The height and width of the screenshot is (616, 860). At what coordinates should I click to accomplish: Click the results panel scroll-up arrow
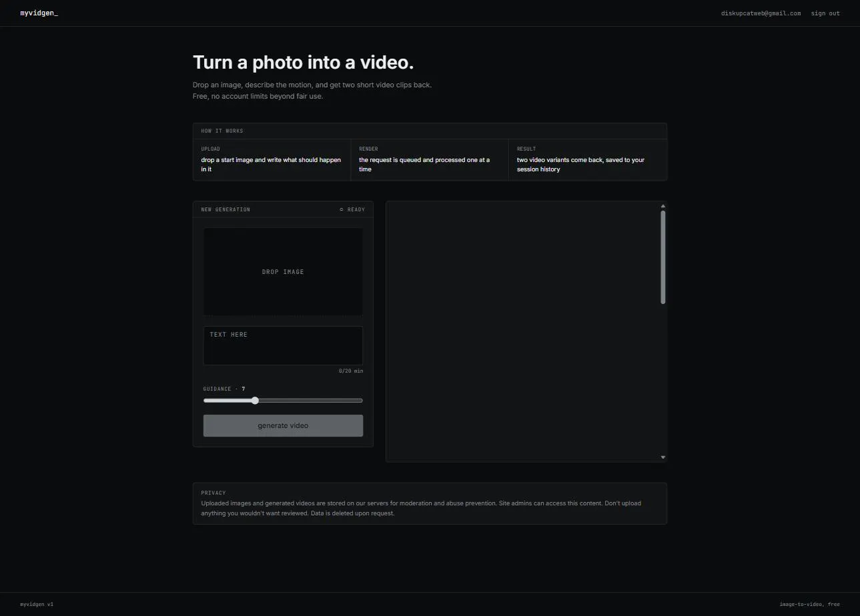pyautogui.click(x=663, y=206)
